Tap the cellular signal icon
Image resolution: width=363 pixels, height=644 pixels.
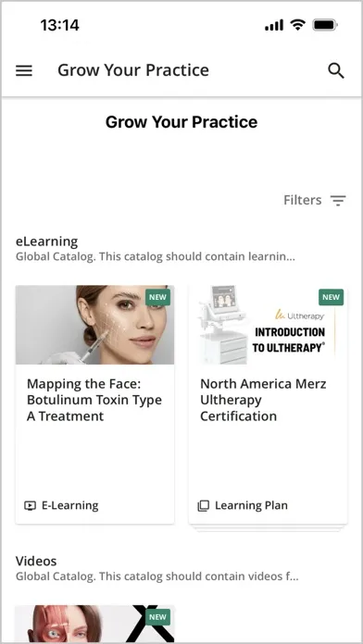[x=274, y=26]
